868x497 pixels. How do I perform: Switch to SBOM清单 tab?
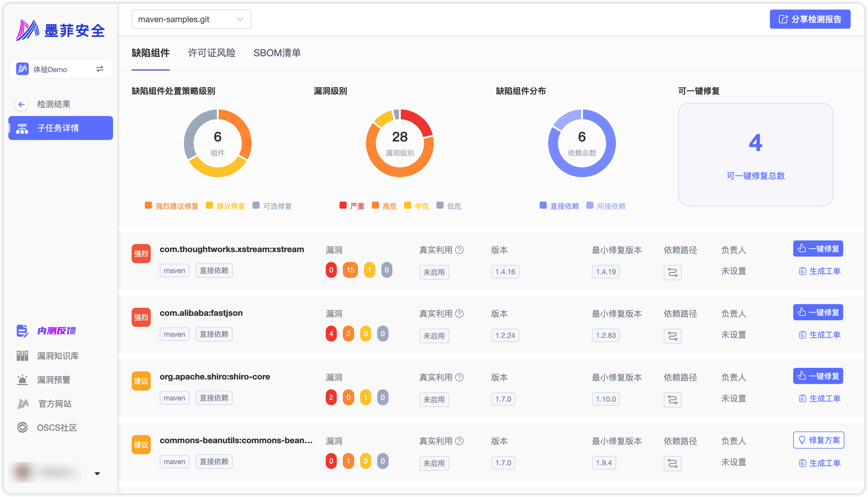[277, 53]
